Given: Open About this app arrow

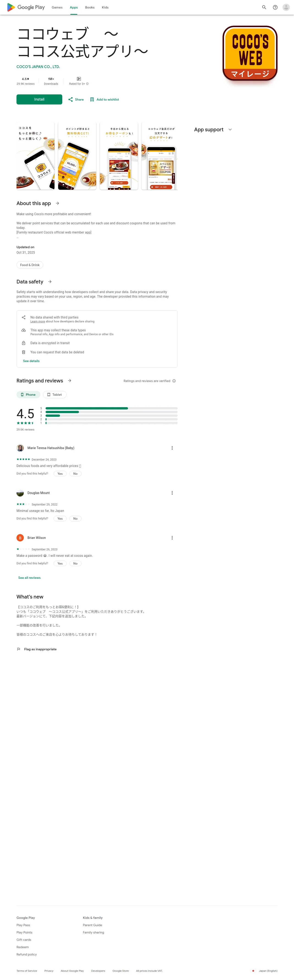Looking at the screenshot, I should point(57,203).
